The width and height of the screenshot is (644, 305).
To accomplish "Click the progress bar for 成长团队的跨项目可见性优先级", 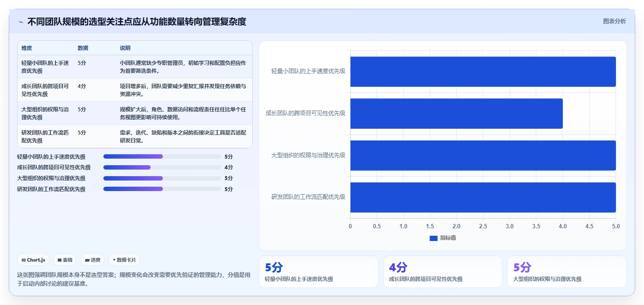I will pos(162,167).
